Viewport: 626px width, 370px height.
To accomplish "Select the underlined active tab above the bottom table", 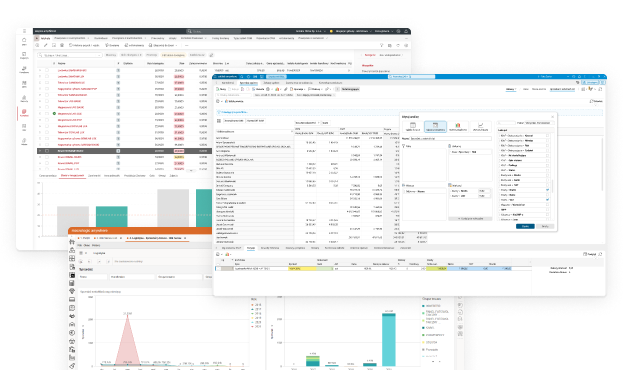I will pos(251,248).
